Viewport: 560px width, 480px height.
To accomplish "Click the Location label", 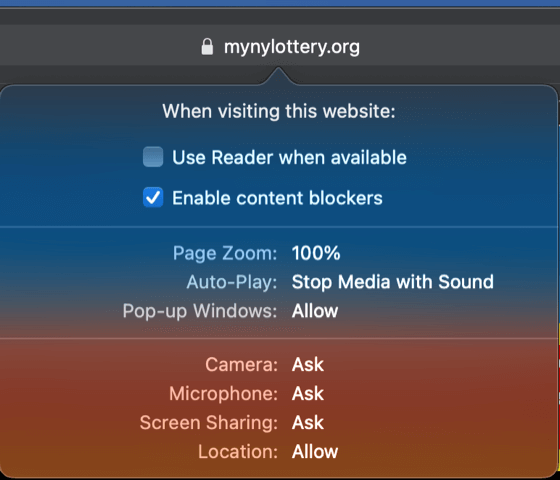I will tap(238, 452).
